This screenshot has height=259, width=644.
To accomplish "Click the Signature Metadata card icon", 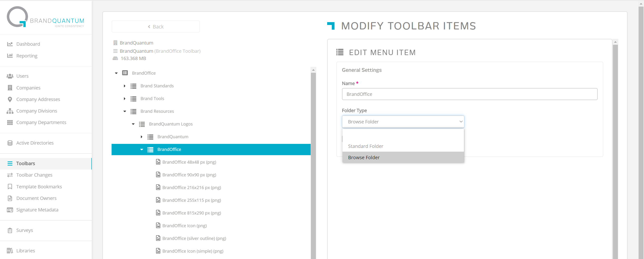I will 10,210.
